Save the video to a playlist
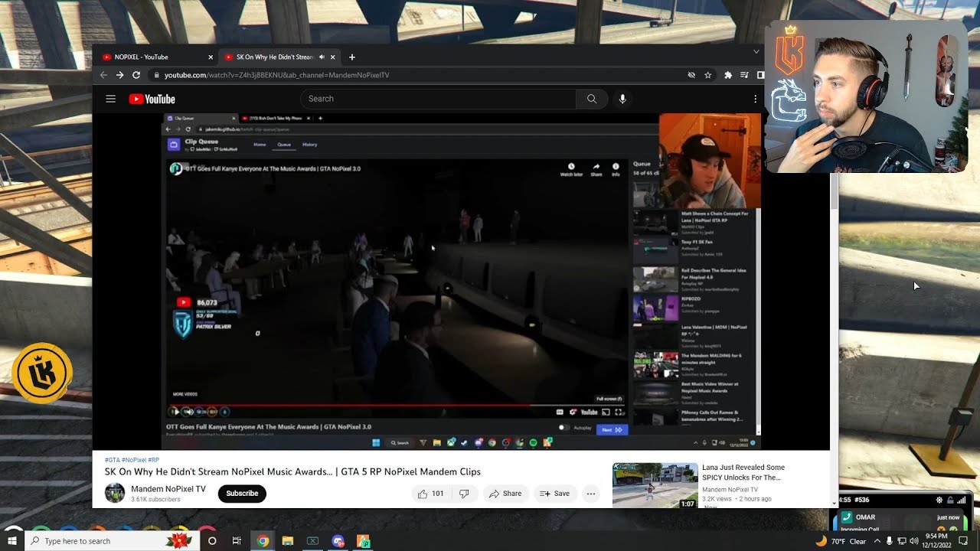The height and width of the screenshot is (551, 980). [555, 494]
